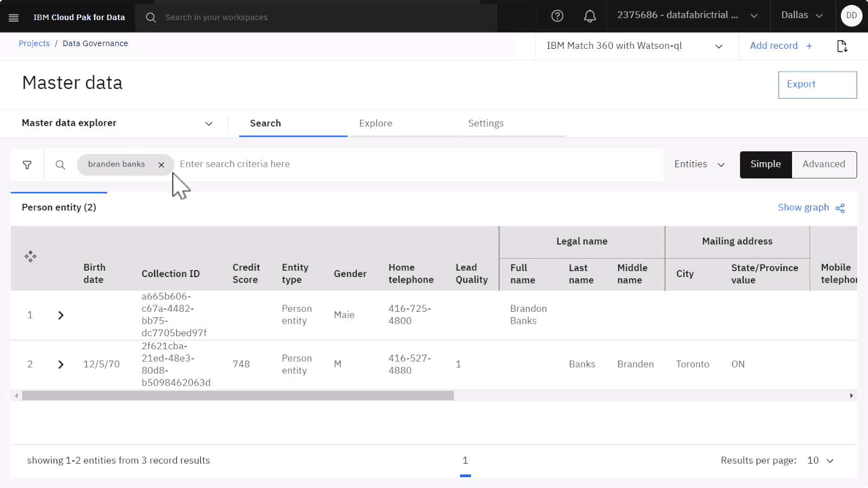The image size is (868, 488).
Task: Select the Settings tab
Action: [512, 124]
